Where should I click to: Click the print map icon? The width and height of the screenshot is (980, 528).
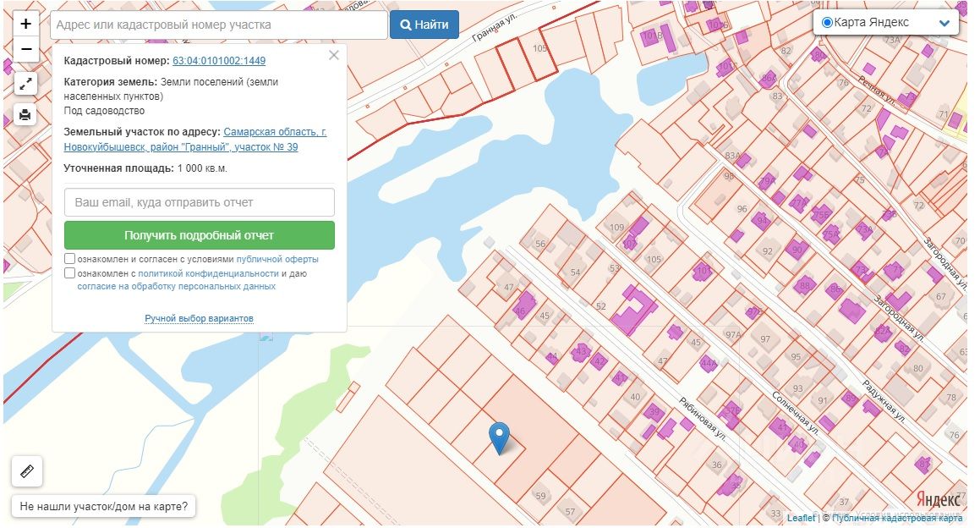point(25,114)
